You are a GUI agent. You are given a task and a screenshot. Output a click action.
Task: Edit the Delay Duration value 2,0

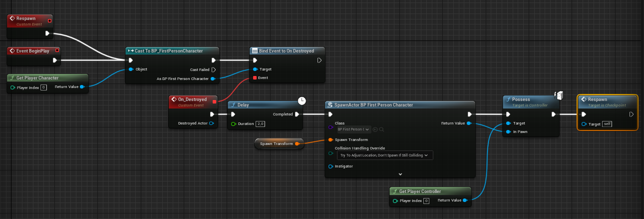tap(260, 123)
